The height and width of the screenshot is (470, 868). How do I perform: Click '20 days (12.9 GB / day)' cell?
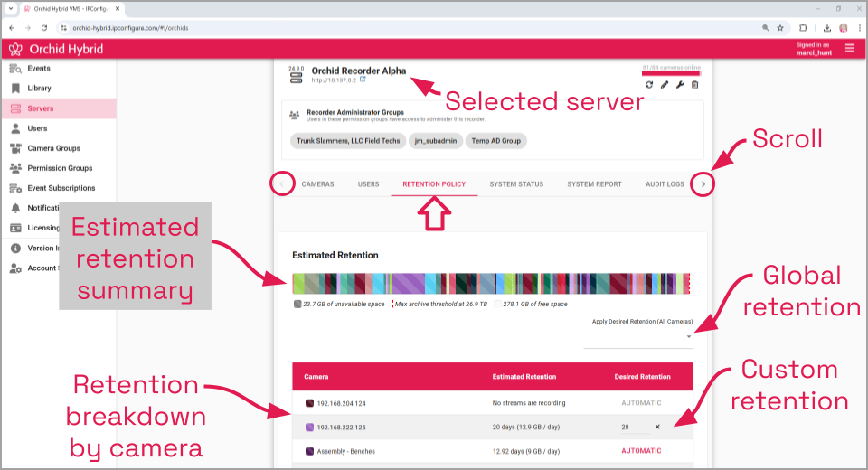coord(526,428)
